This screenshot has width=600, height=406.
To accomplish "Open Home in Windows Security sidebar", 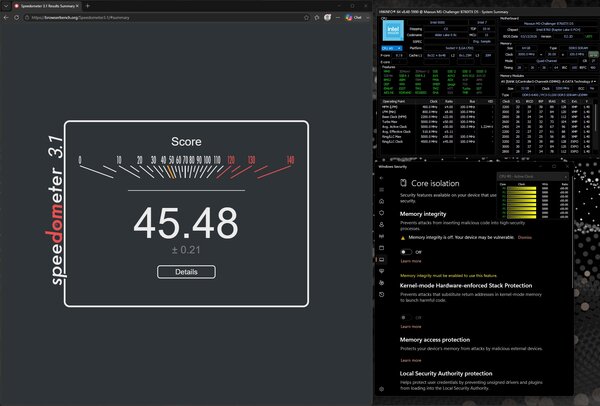I will pyautogui.click(x=382, y=201).
